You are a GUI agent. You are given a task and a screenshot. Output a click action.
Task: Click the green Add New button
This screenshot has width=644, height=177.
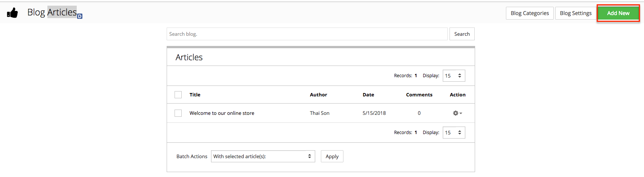tap(618, 13)
